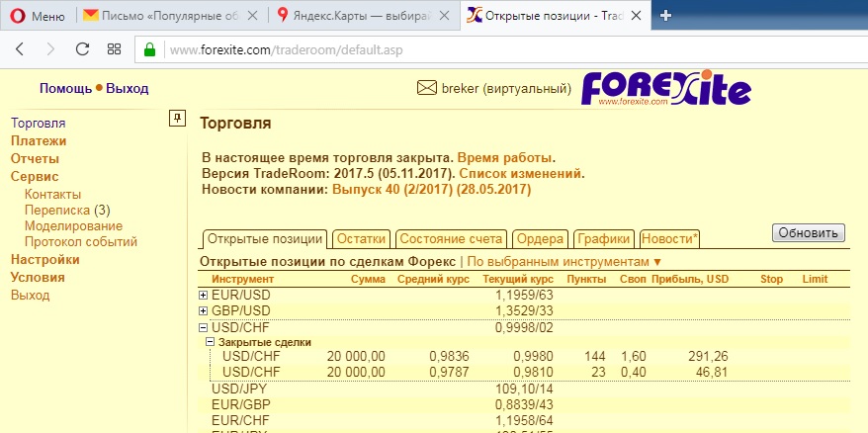Open the Моделирование sidebar item
This screenshot has width=868, height=433.
[73, 226]
